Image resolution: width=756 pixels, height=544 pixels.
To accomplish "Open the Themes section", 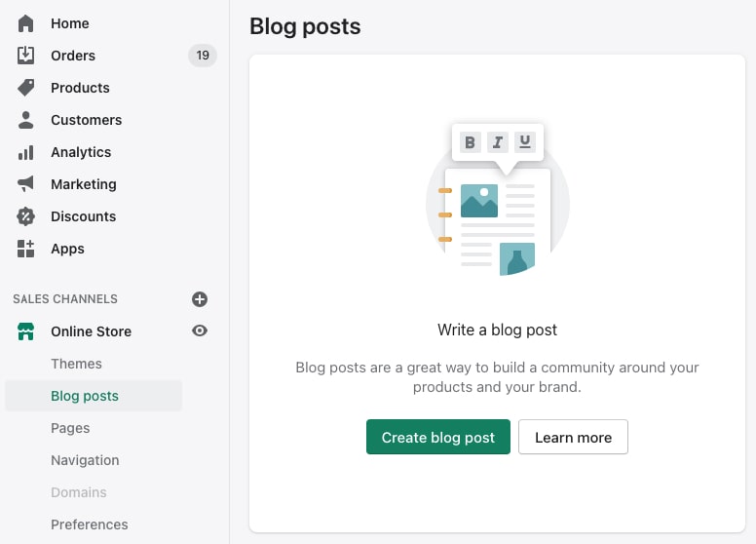I will 76,364.
